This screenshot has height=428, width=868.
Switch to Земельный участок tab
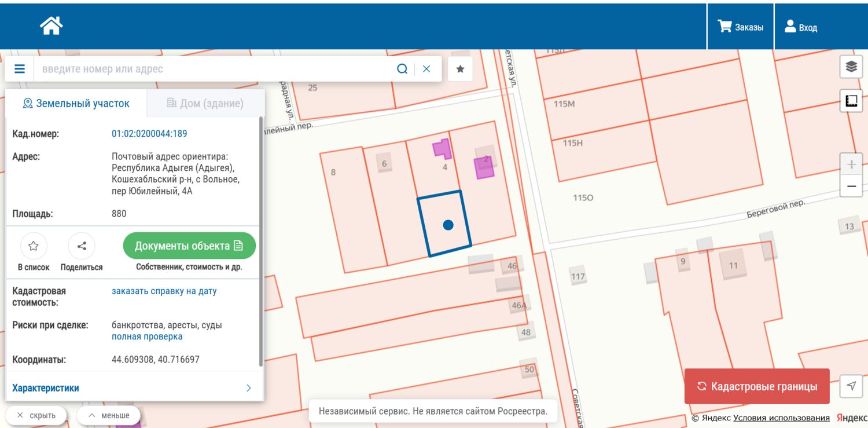click(76, 104)
